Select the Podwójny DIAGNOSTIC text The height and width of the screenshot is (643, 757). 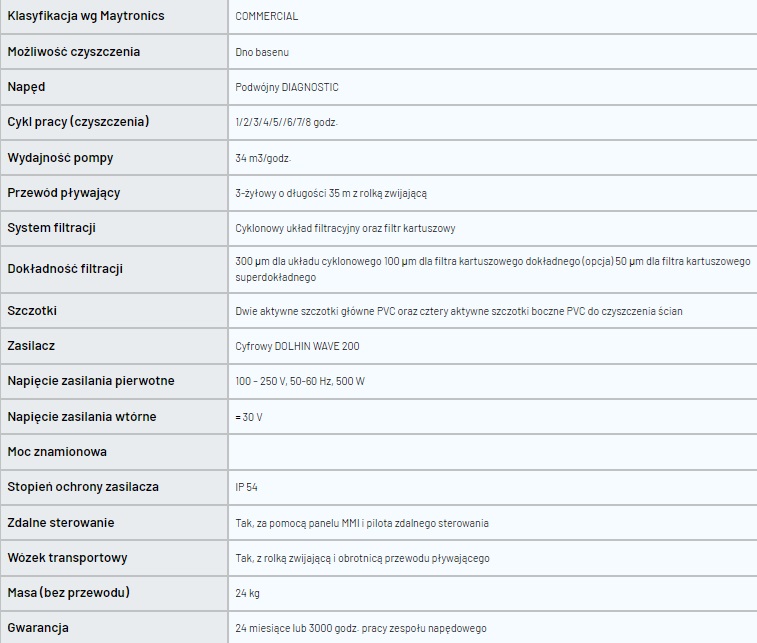287,87
